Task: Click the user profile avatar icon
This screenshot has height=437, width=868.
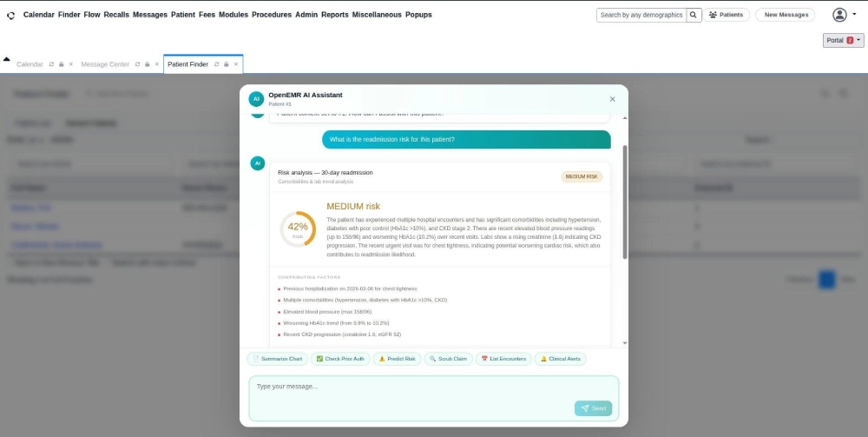Action: [x=838, y=15]
